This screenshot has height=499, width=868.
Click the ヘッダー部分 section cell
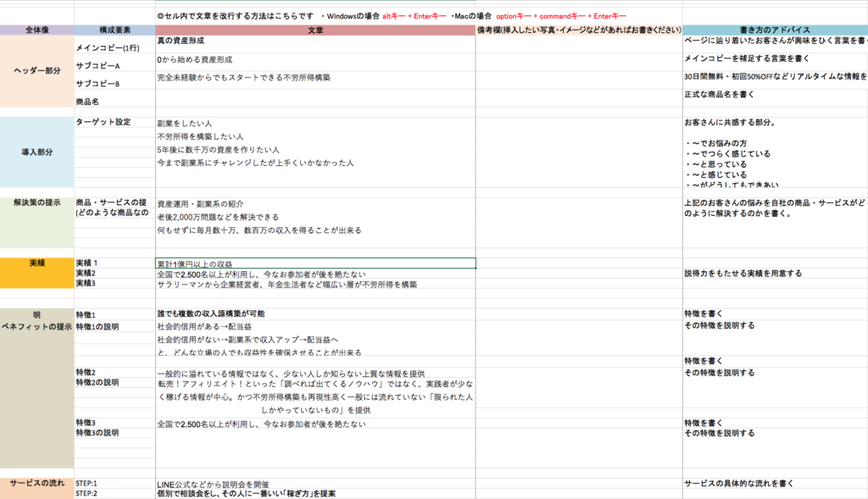[x=36, y=71]
